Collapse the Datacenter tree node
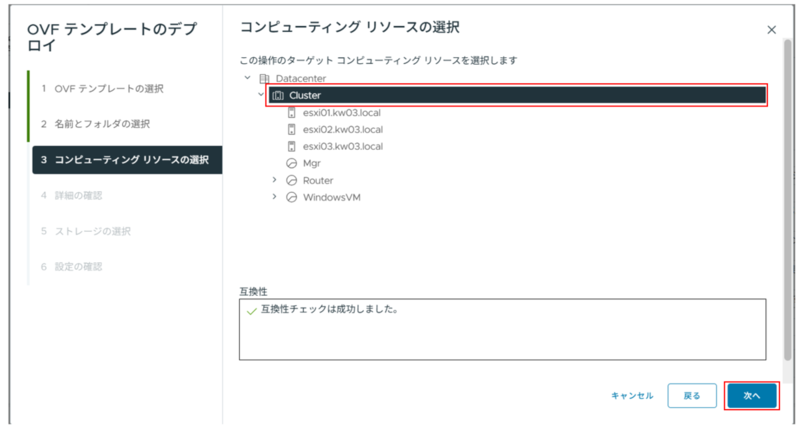The image size is (800, 429). click(x=247, y=78)
